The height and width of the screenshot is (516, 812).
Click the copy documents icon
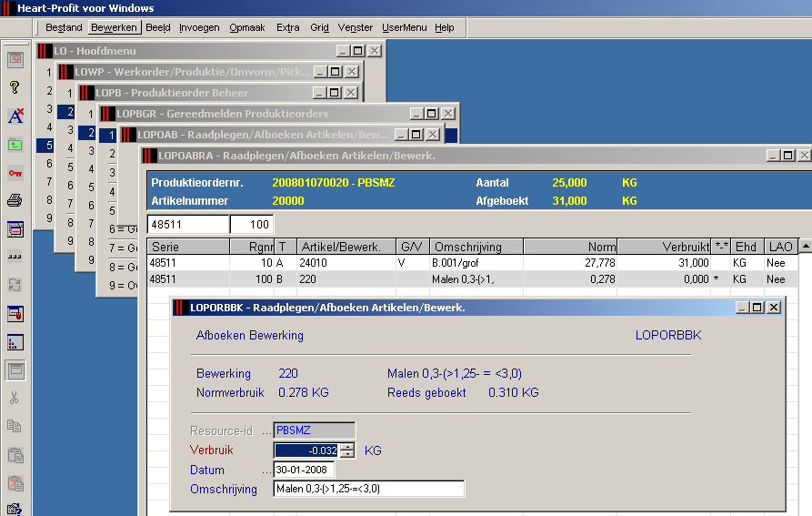15,427
